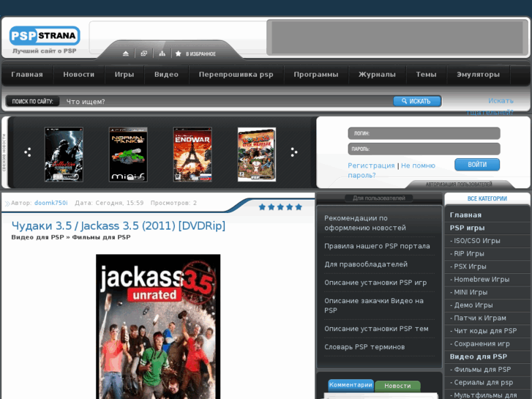The height and width of the screenshot is (399, 532).
Task: Focus the site search field
Action: [x=227, y=101]
